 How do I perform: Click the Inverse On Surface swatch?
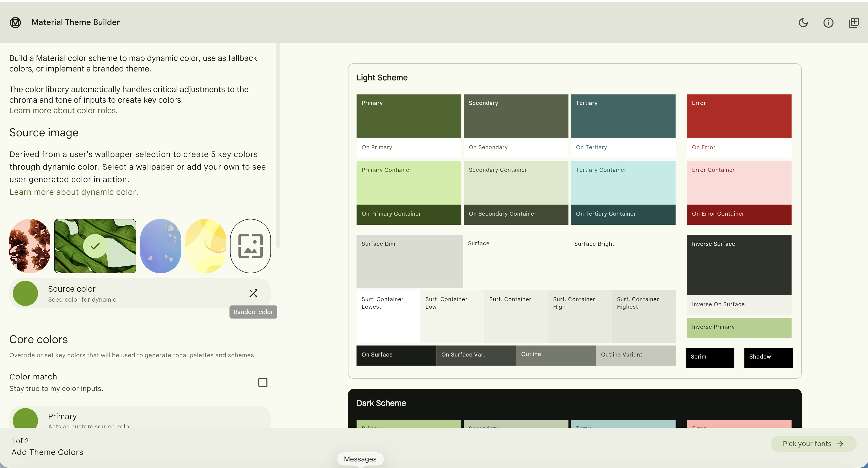click(x=739, y=305)
